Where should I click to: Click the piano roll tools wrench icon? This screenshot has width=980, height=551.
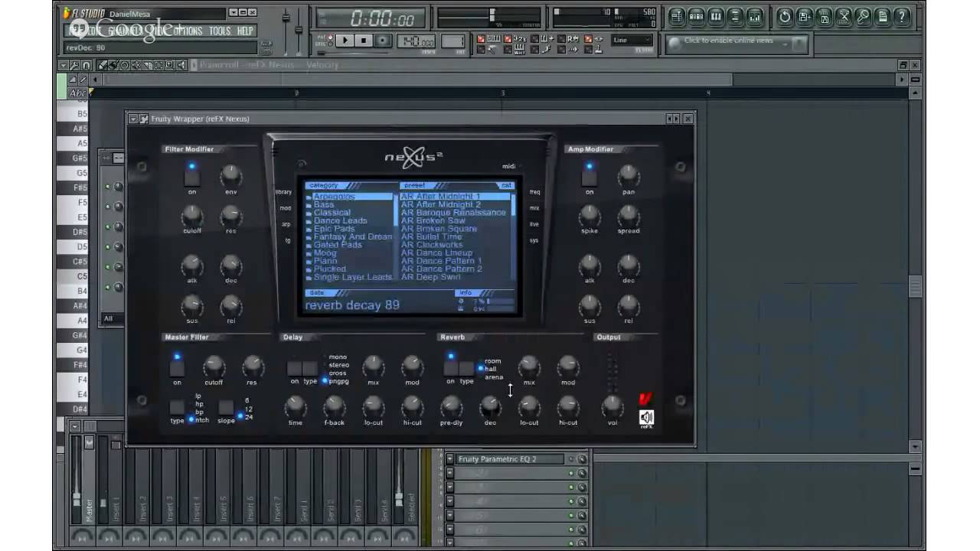pos(76,65)
